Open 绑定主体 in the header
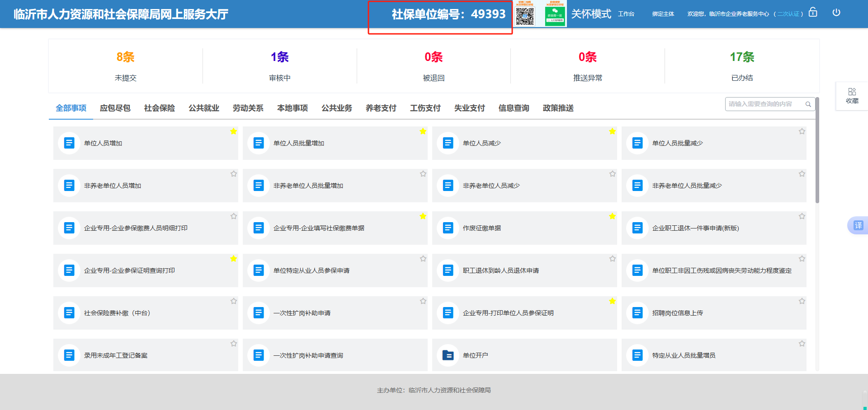 663,14
